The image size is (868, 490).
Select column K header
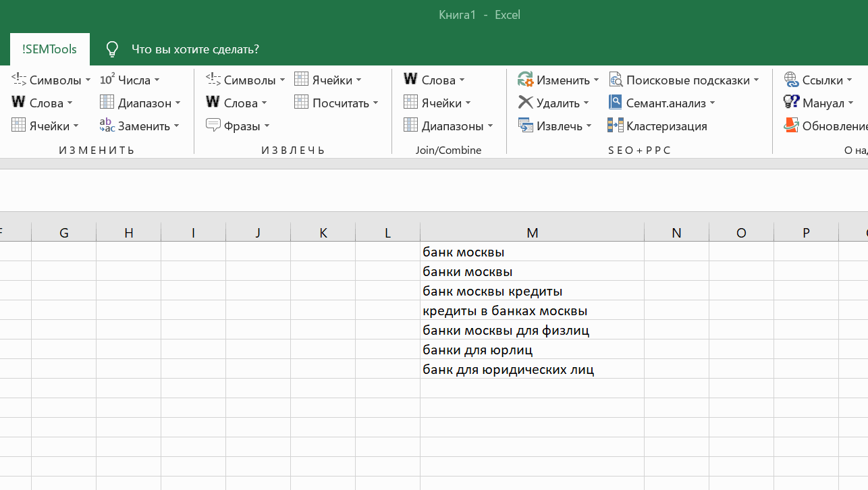323,233
